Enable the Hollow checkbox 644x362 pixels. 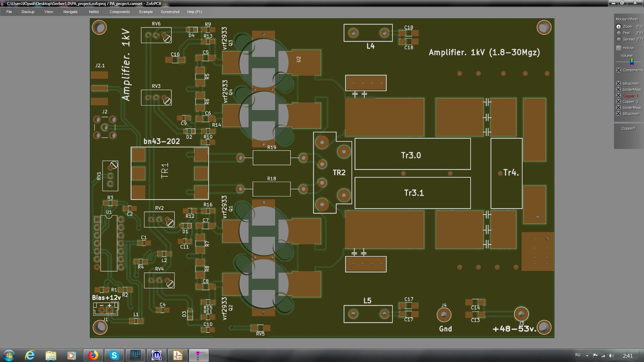[619, 48]
